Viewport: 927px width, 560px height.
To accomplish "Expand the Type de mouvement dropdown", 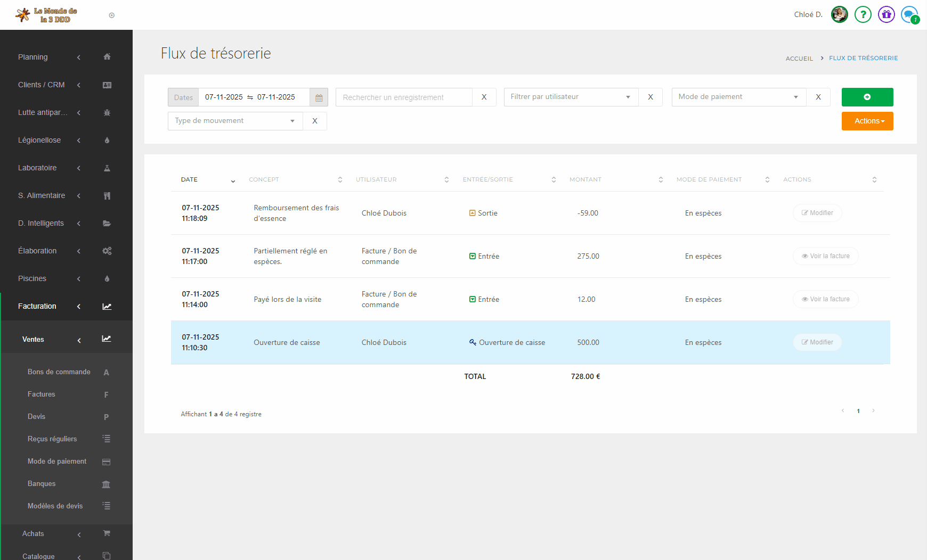I will pyautogui.click(x=235, y=121).
